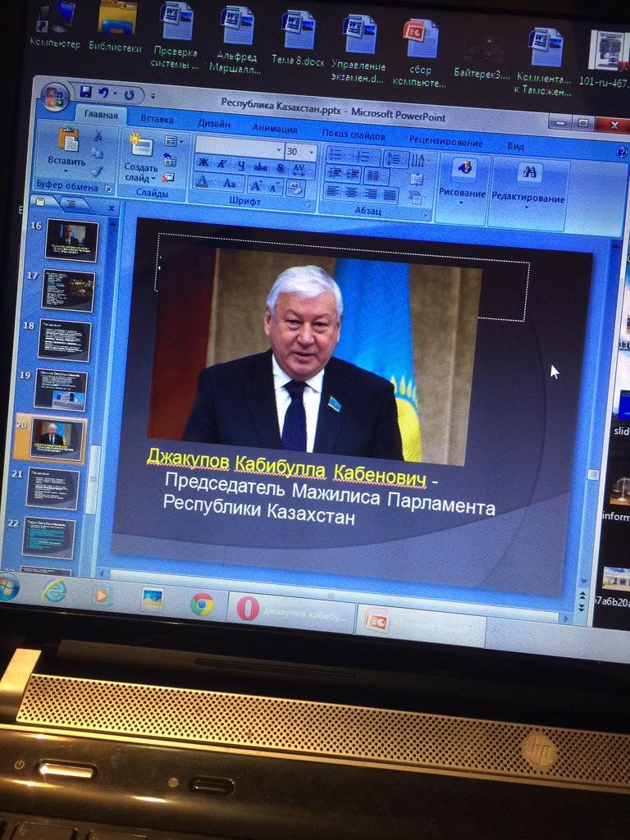630x840 pixels.
Task: Delete the slide using the red-X slide icon
Action: pos(168,177)
